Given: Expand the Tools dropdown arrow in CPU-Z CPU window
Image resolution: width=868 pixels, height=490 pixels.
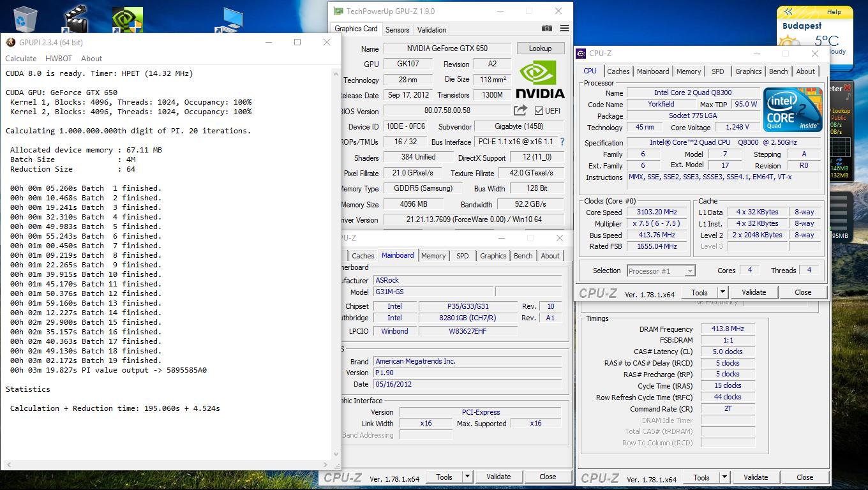Looking at the screenshot, I should (x=722, y=292).
